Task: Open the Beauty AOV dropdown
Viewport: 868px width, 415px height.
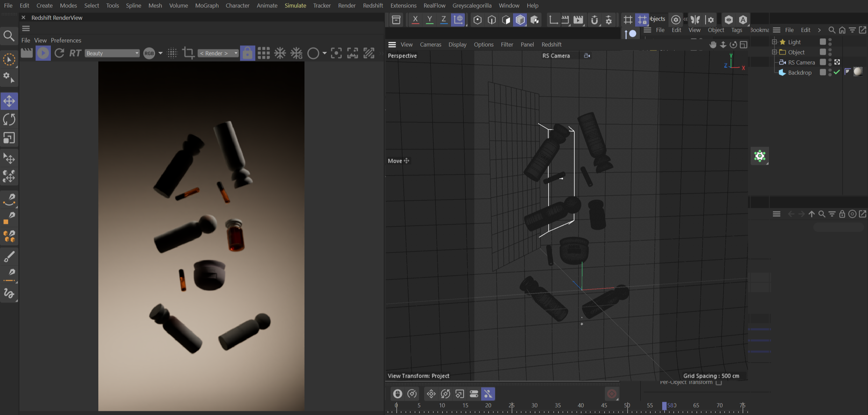Action: point(112,53)
